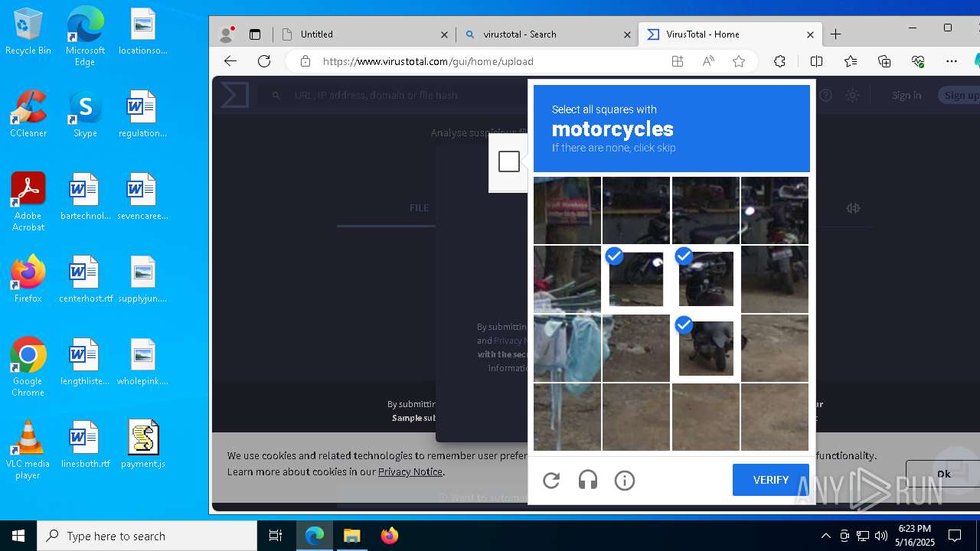Reload the page with Edge refresh icon

(264, 61)
